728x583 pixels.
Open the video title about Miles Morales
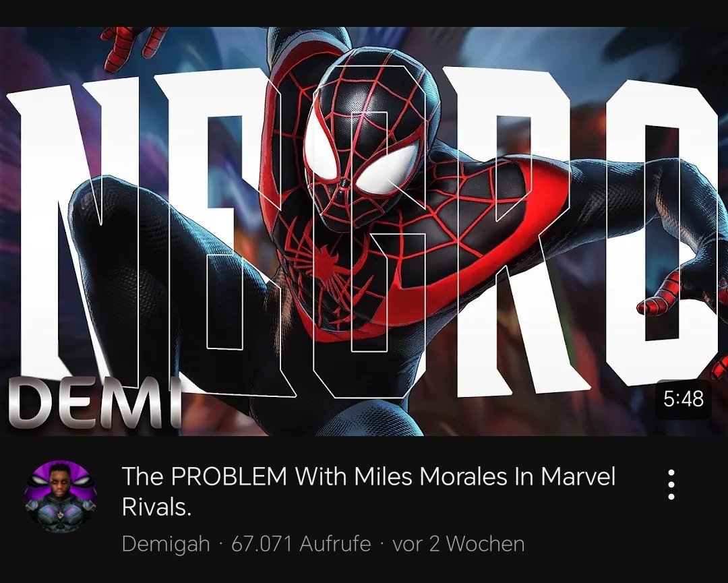(369, 492)
